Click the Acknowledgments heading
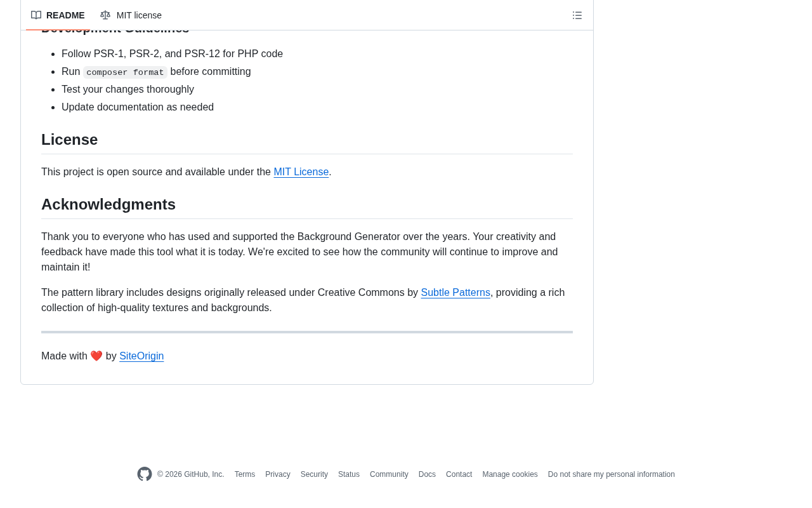Viewport: 812px width, 508px height. pos(108,204)
